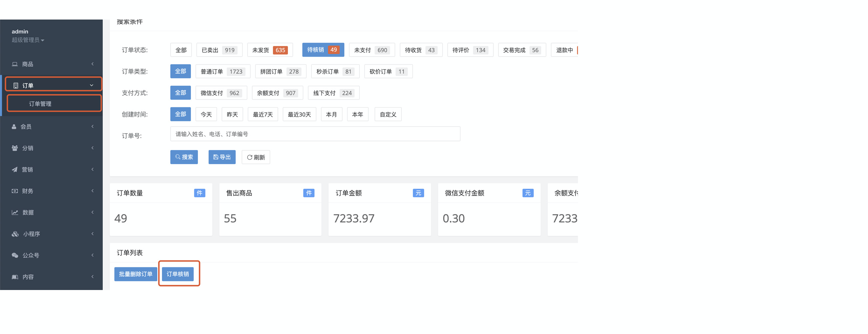This screenshot has height=334, width=868.
Task: Open the 超级管理员 dropdown under admin
Action: [x=28, y=40]
